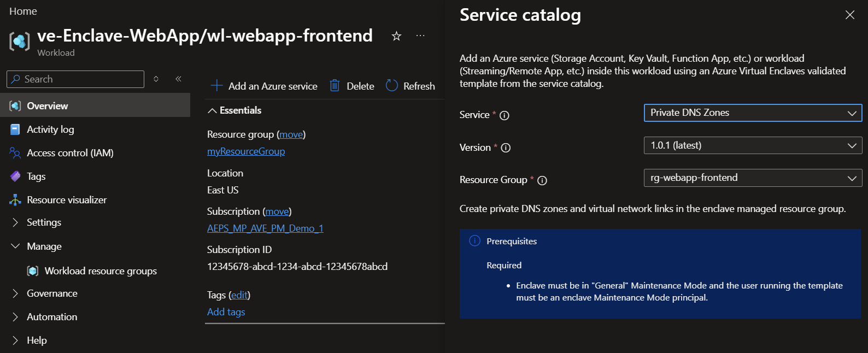Show info tooltip for Resource Group field

pos(542,180)
